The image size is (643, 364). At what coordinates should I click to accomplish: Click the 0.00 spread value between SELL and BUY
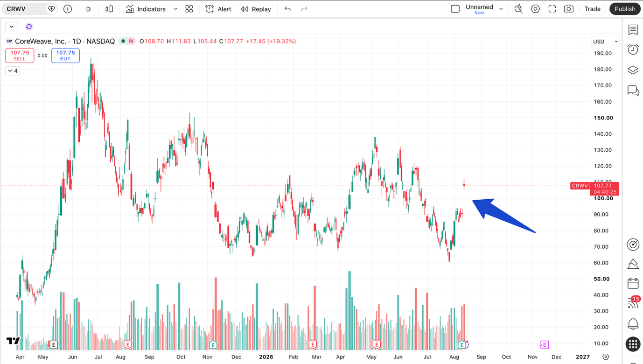(x=42, y=56)
